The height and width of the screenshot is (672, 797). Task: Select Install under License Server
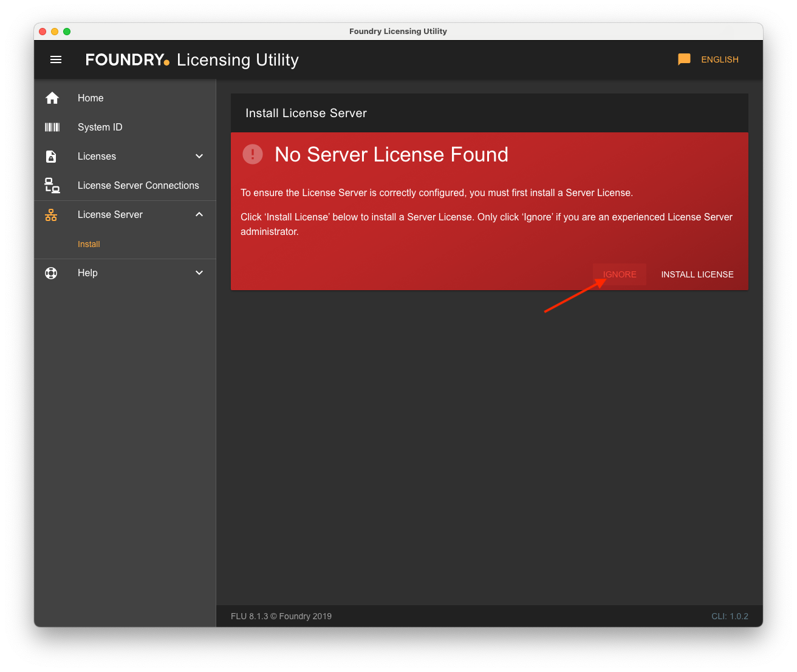(89, 244)
